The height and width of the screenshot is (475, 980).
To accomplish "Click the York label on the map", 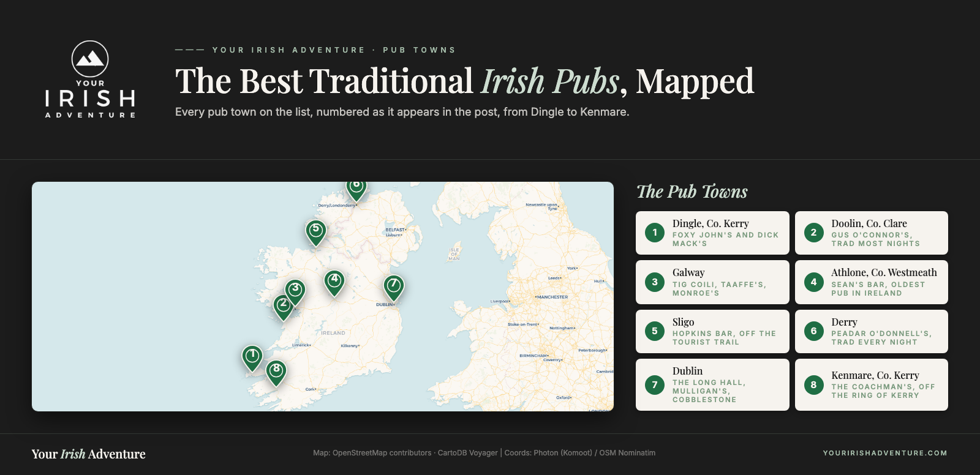I will [x=572, y=268].
